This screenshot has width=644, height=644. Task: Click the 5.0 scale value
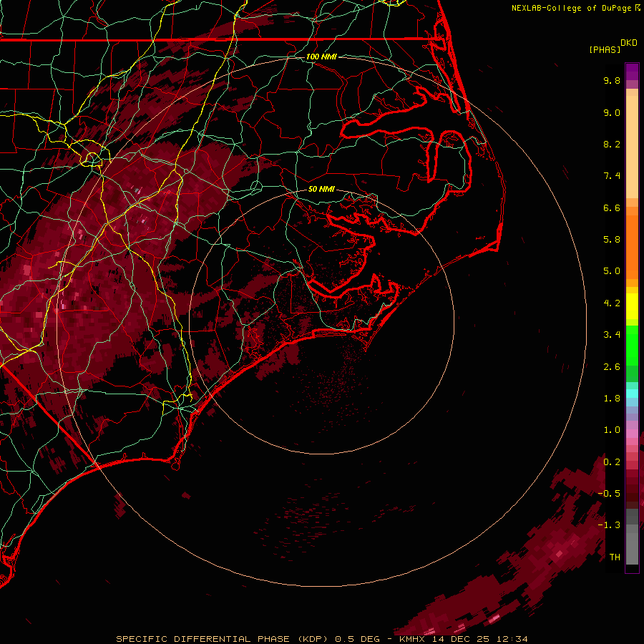(x=612, y=271)
